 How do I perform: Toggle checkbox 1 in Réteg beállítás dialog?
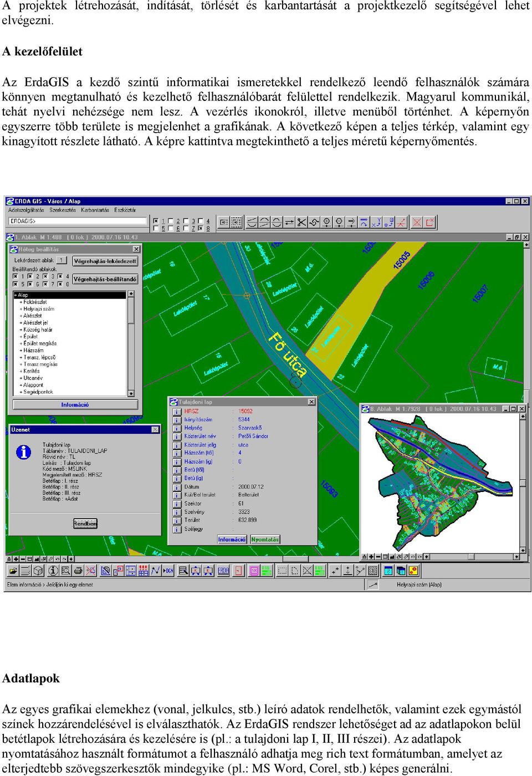point(16,276)
